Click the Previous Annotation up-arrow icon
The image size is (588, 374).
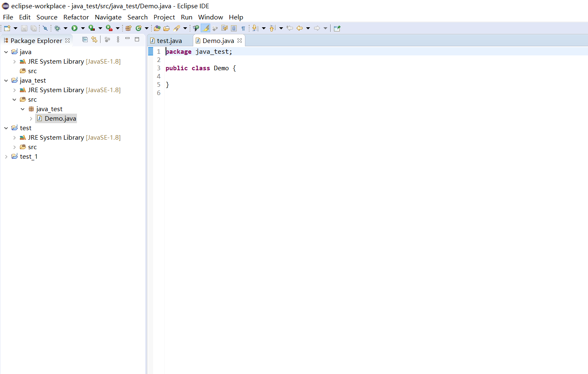click(x=272, y=28)
